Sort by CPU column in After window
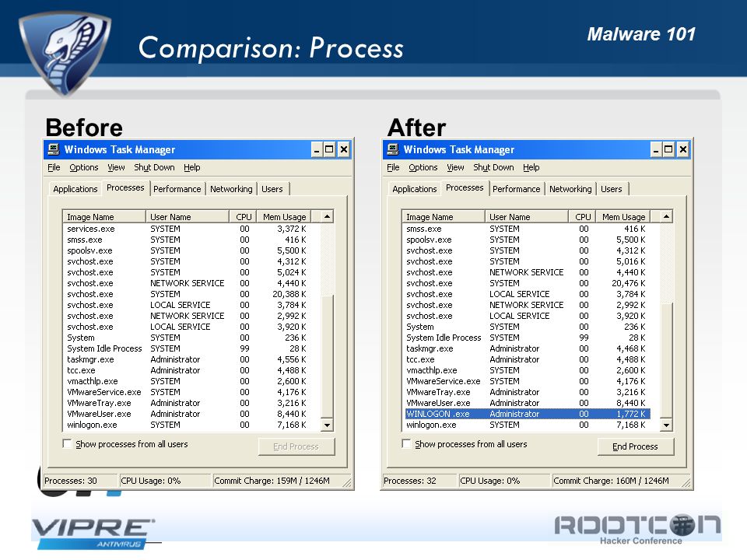 point(582,217)
